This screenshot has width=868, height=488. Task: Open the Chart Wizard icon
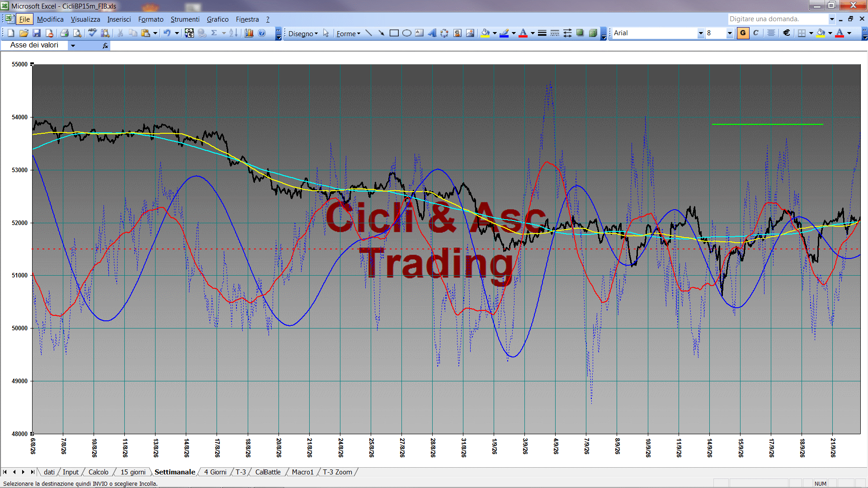249,33
